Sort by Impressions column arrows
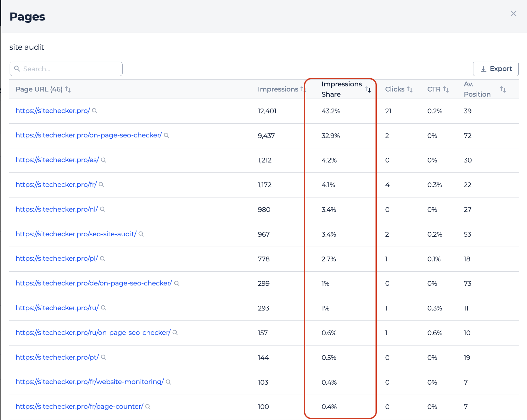This screenshot has width=527, height=420. (x=303, y=89)
